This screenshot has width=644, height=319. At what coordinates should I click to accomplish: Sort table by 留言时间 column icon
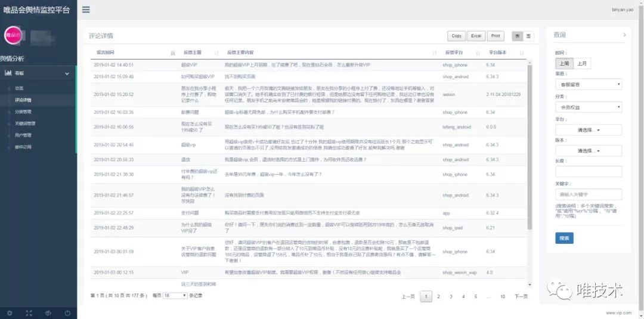(x=173, y=53)
